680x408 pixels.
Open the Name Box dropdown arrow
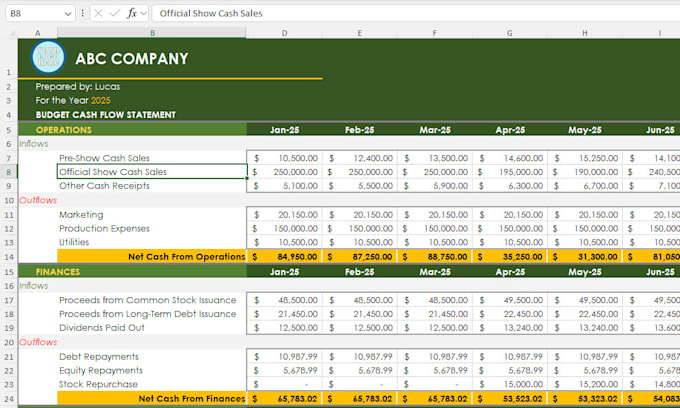(68, 14)
